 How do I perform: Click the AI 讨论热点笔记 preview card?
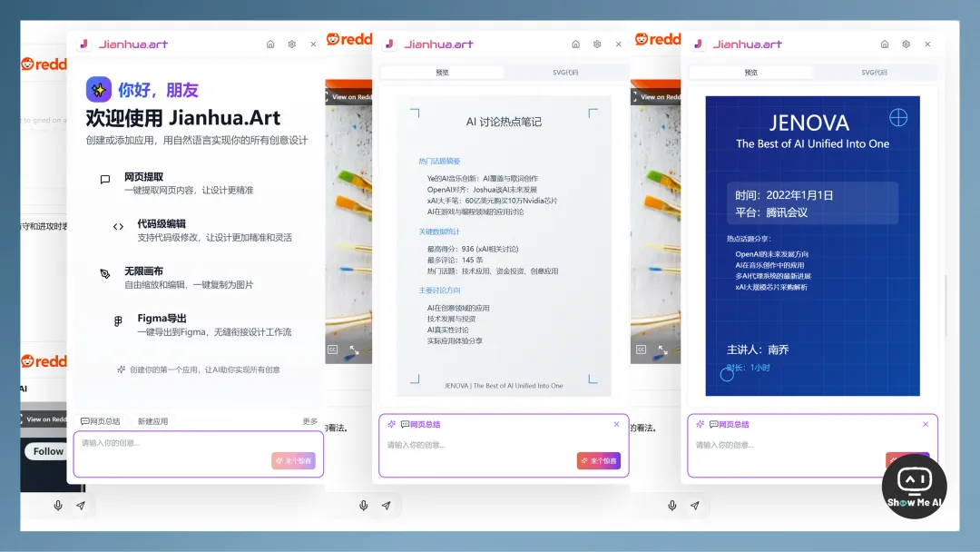(x=504, y=246)
